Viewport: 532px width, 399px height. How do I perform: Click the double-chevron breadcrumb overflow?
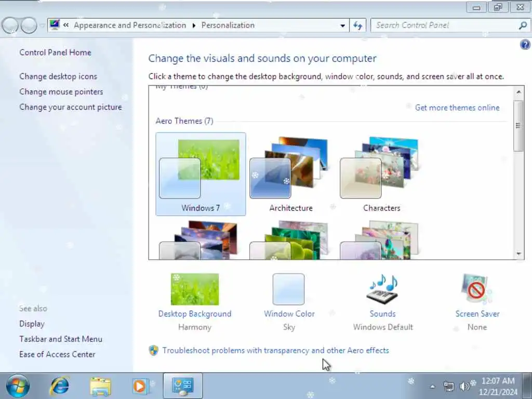[66, 25]
